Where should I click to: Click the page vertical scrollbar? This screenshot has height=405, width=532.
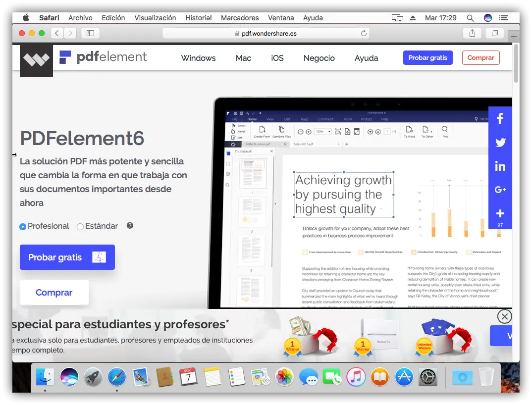[x=516, y=63]
